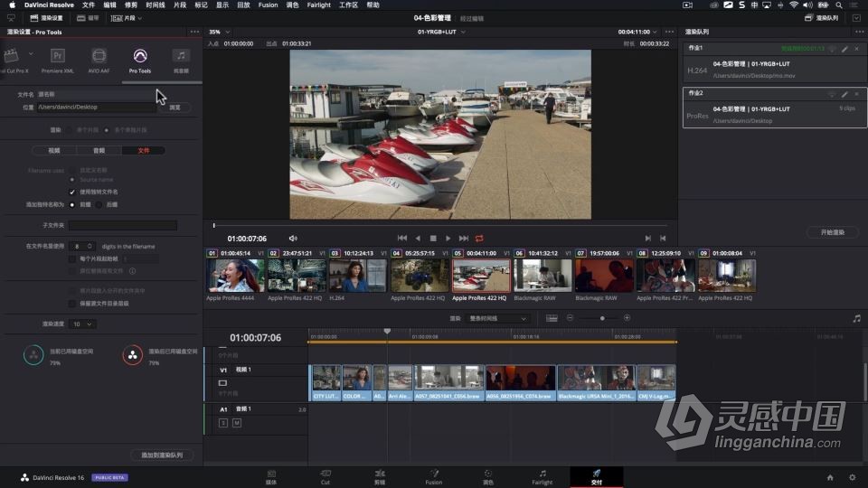
Task: Select the Final Cut Pro X preset clapper icon
Action: click(11, 56)
